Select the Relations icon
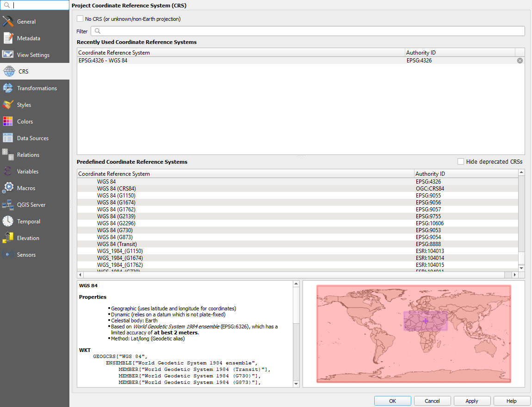 point(8,154)
